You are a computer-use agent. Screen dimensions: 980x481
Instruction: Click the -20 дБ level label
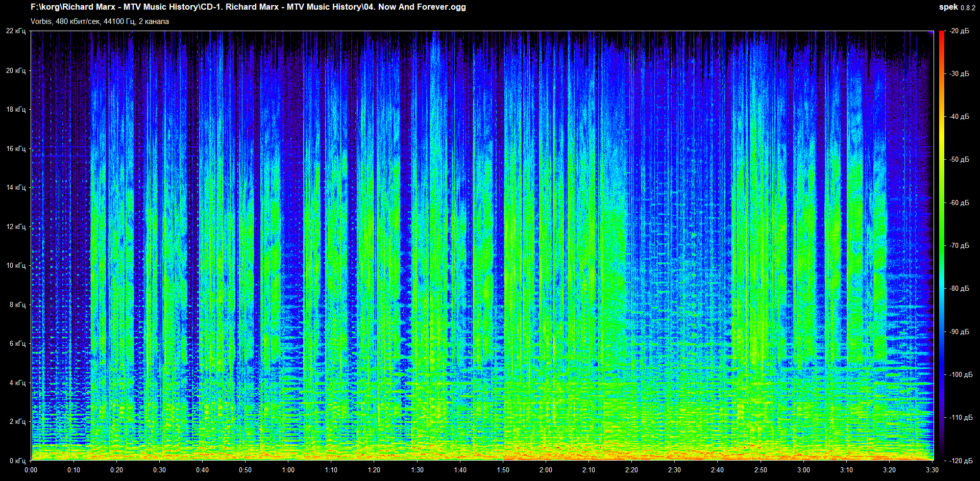click(x=959, y=31)
